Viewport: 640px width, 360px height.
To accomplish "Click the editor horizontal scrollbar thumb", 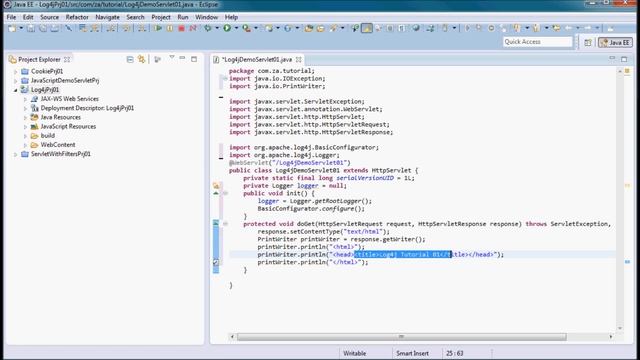I will coord(401,337).
